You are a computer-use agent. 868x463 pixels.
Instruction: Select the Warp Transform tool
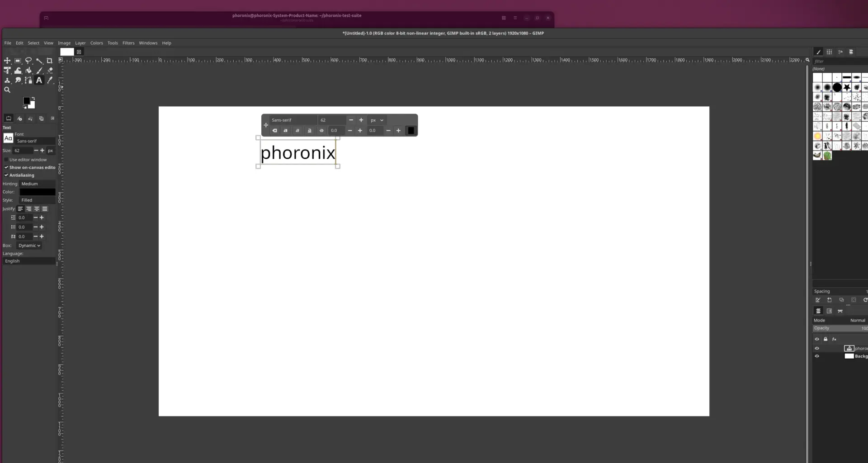18,71
